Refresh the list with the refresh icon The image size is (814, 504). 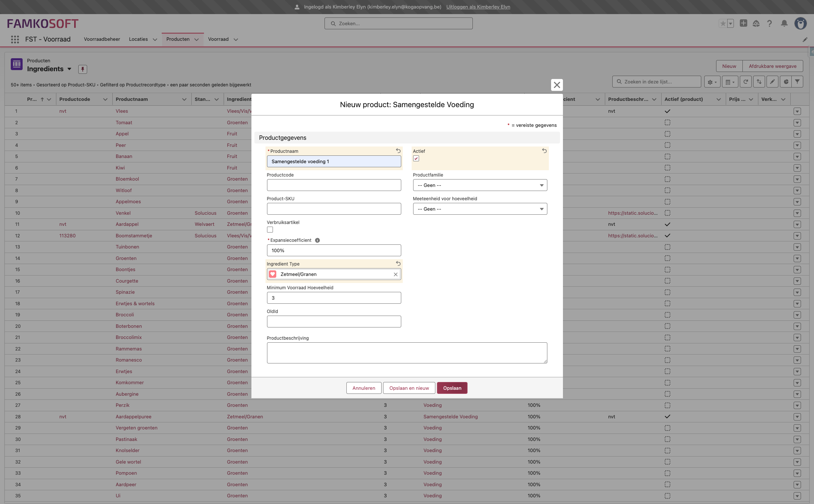pyautogui.click(x=745, y=82)
